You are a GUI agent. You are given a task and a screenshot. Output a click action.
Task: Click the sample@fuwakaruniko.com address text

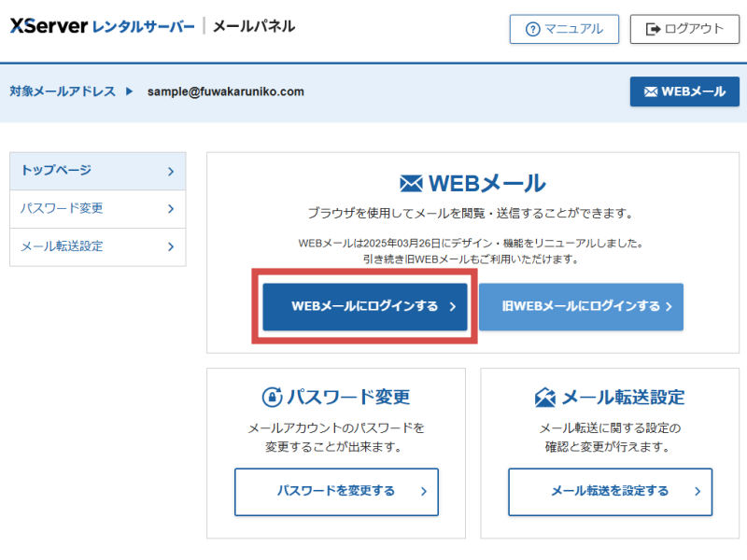225,91
